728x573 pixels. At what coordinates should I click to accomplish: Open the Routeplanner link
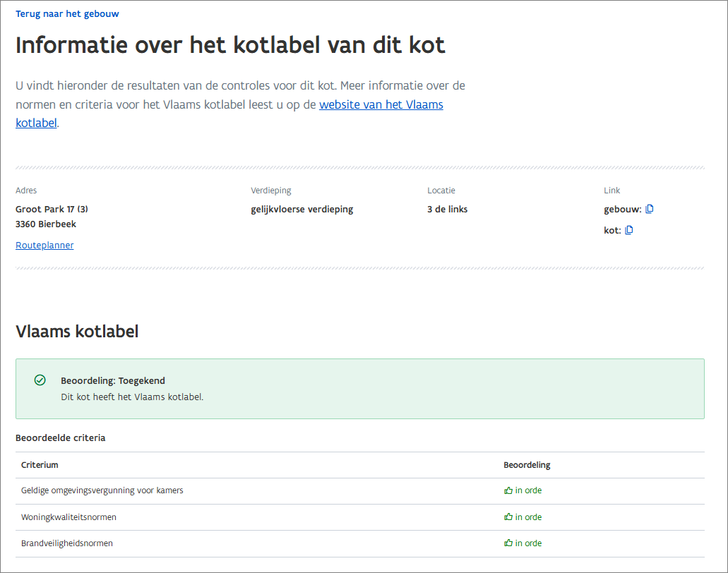tap(44, 246)
